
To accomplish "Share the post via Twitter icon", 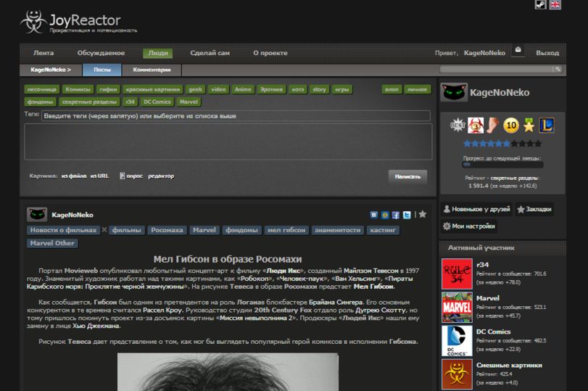I will [x=407, y=215].
